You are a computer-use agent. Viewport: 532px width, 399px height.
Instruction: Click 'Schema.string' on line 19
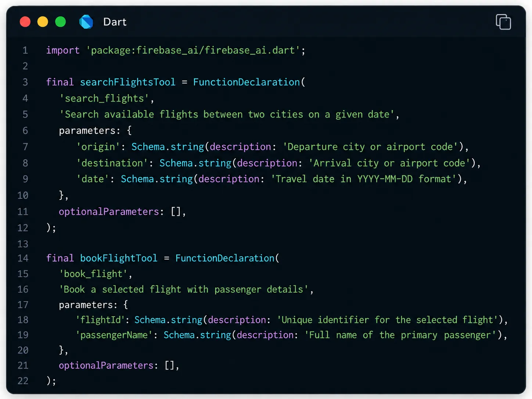pos(197,335)
